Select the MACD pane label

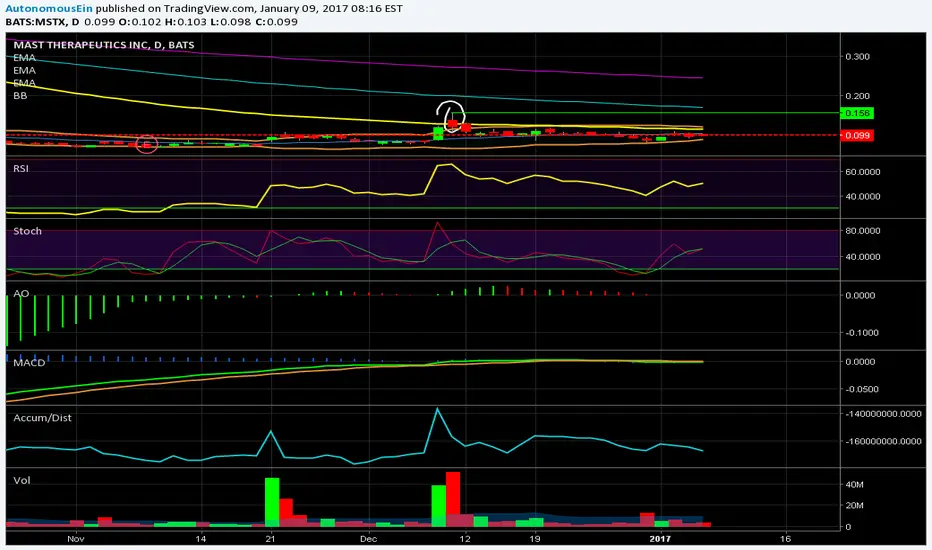pos(29,363)
